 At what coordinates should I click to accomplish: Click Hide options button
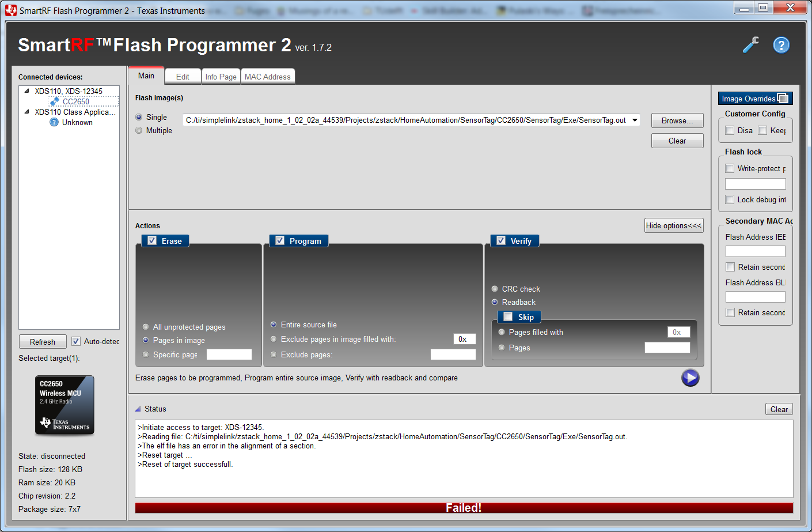tap(674, 225)
